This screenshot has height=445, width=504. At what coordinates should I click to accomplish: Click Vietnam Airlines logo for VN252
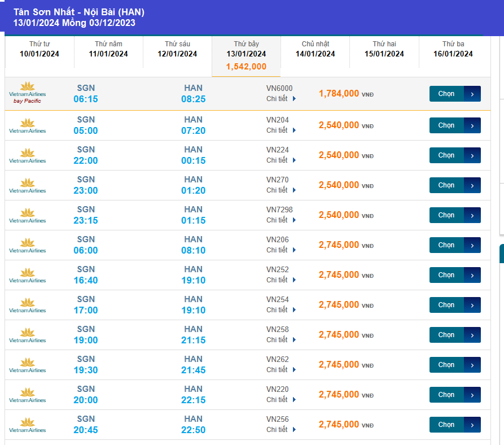[x=27, y=275]
